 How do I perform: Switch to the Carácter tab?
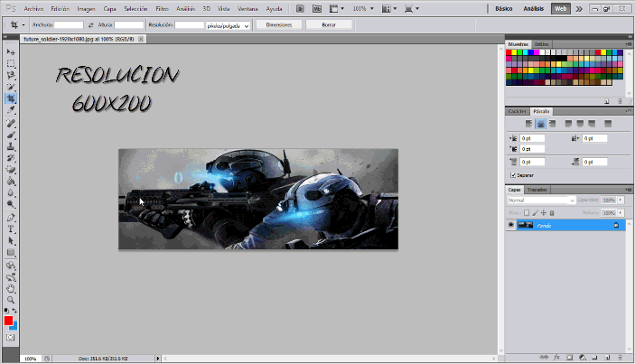(517, 111)
